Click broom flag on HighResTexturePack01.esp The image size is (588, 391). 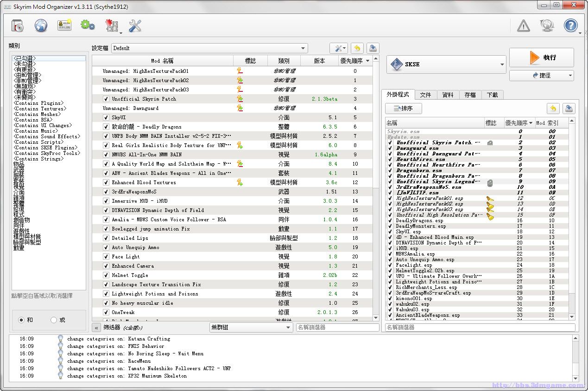490,199
